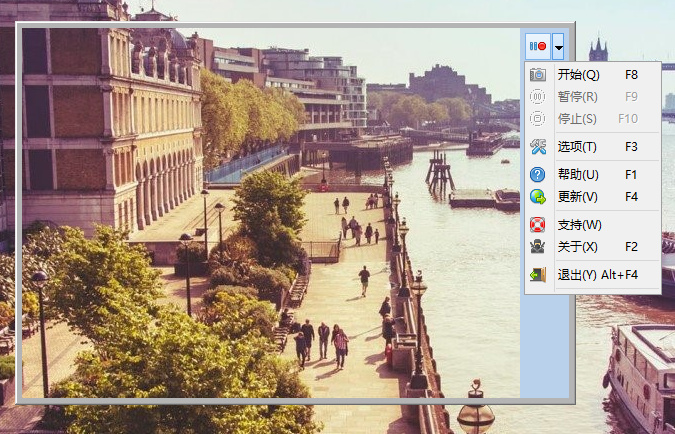The image size is (675, 434).
Task: Collapse the dropdown arrow next to record button
Action: (x=558, y=46)
